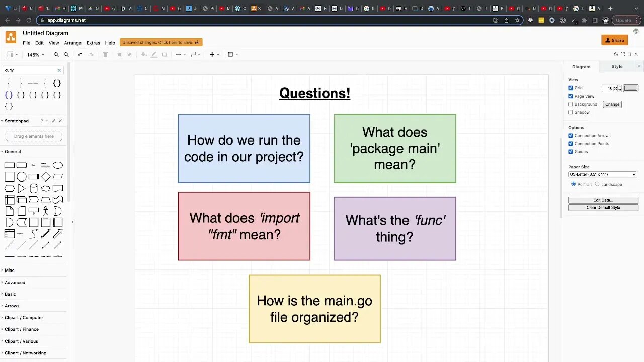Image resolution: width=644 pixels, height=362 pixels.
Task: Click the Edit Data button
Action: coord(603,200)
